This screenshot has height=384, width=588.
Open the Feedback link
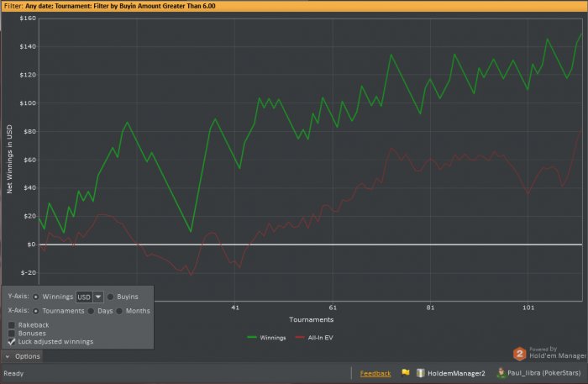[x=375, y=374]
